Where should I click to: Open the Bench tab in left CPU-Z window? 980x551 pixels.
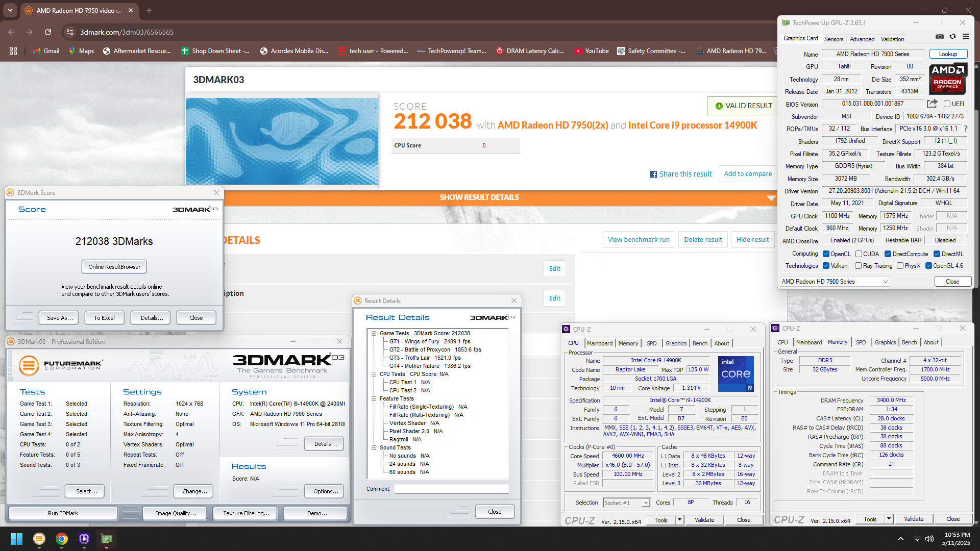point(700,343)
